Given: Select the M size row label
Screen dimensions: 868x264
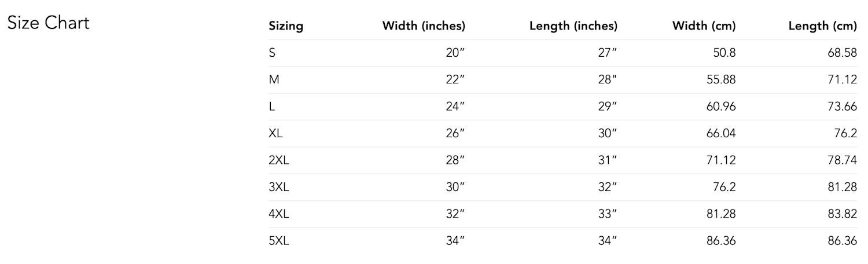Looking at the screenshot, I should [x=274, y=80].
